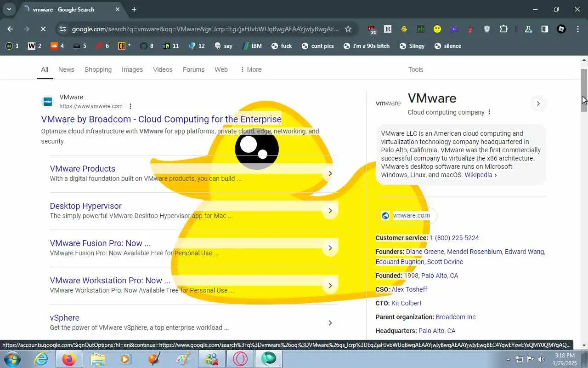This screenshot has width=588, height=368.
Task: Open the 'W 2' bookmark
Action: click(34, 46)
